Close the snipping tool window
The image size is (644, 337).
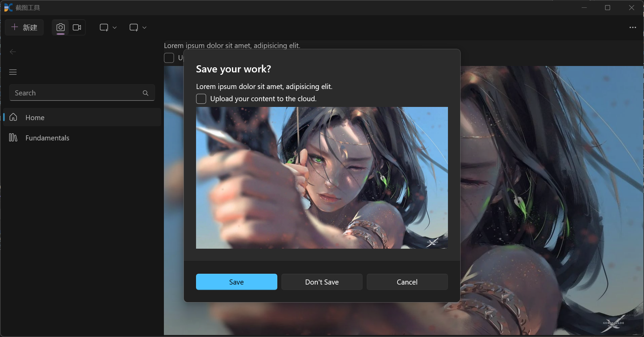[x=631, y=7]
